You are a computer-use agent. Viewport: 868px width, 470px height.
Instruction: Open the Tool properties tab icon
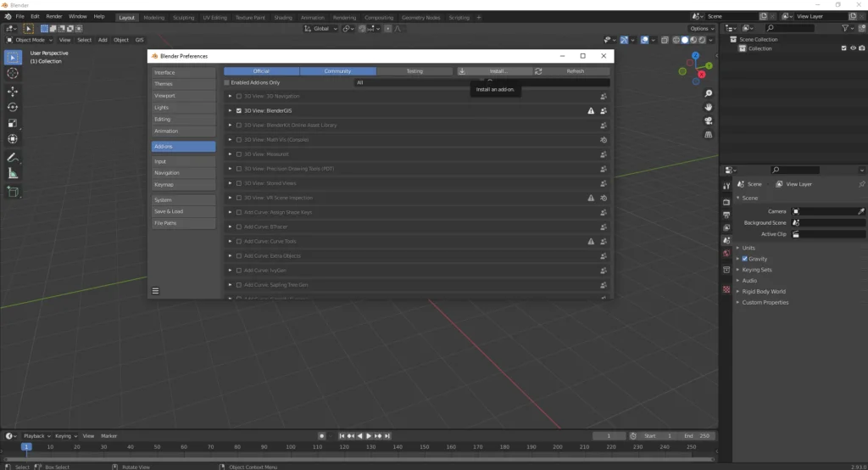[x=726, y=187]
